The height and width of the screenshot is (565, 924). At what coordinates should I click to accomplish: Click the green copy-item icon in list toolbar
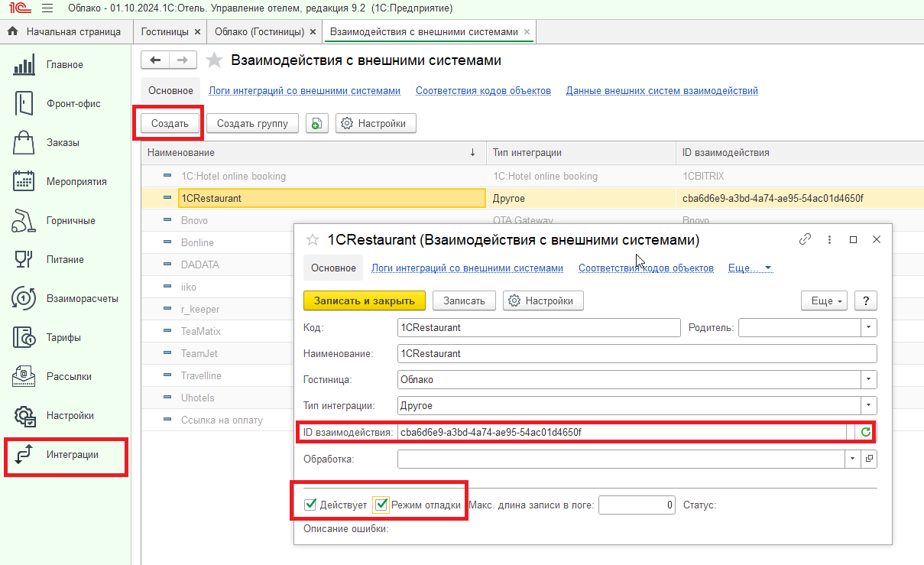point(317,124)
